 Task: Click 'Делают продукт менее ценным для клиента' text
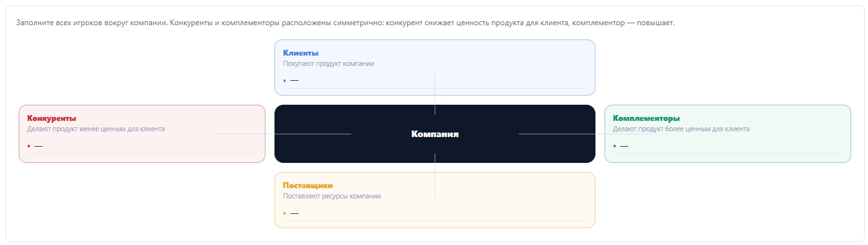pyautogui.click(x=96, y=129)
